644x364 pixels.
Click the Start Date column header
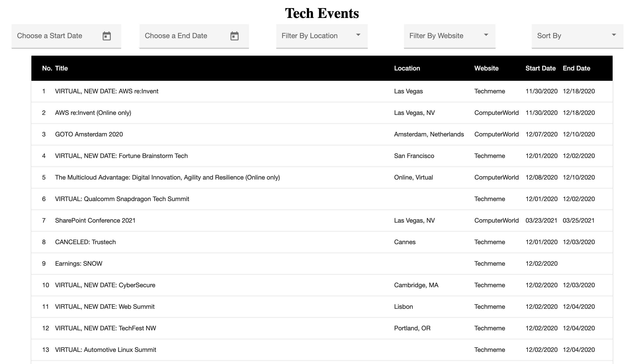point(540,68)
